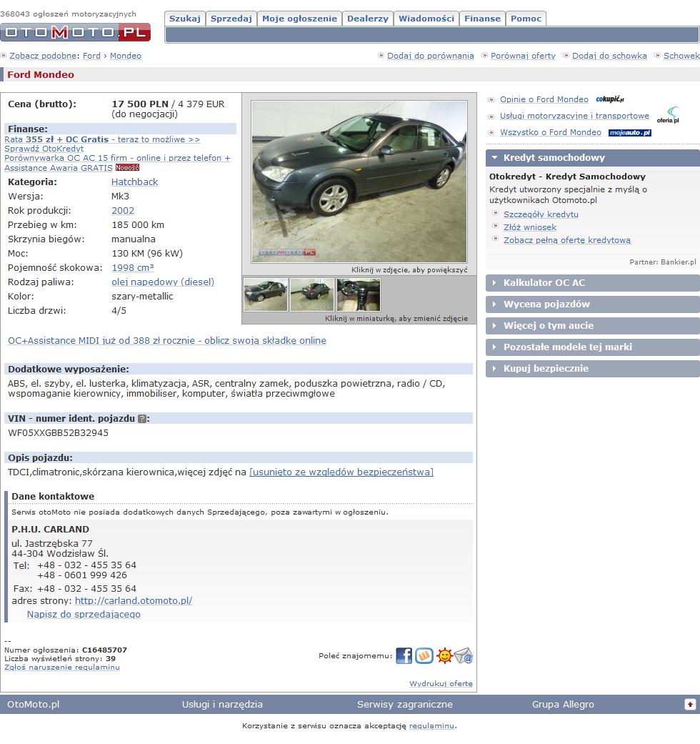700x744 pixels.
Task: Open the Wiadomości tab
Action: click(x=426, y=19)
